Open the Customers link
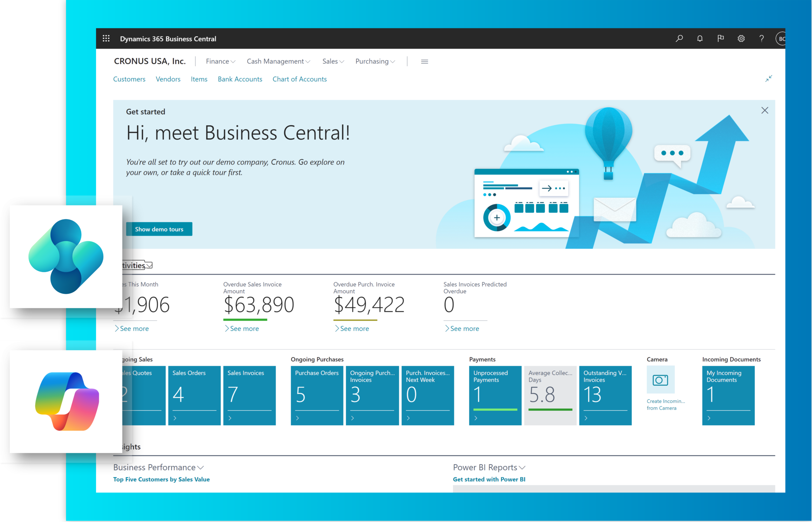Image resolution: width=812 pixels, height=522 pixels. [x=129, y=79]
